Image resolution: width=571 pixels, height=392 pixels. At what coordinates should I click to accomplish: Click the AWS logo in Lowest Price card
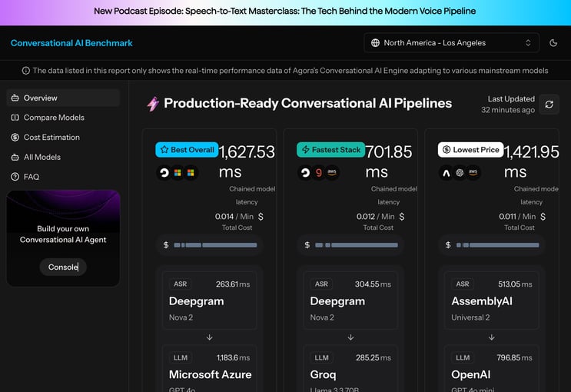[473, 173]
